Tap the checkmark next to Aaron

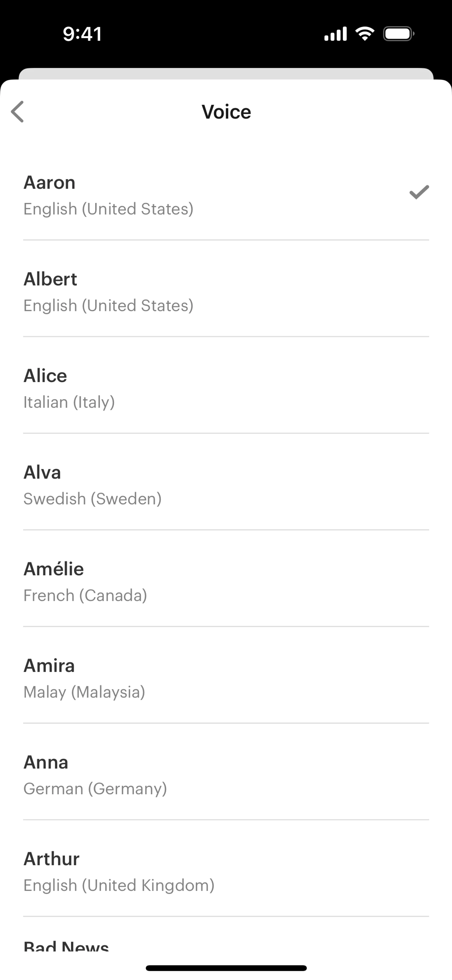[x=419, y=193]
